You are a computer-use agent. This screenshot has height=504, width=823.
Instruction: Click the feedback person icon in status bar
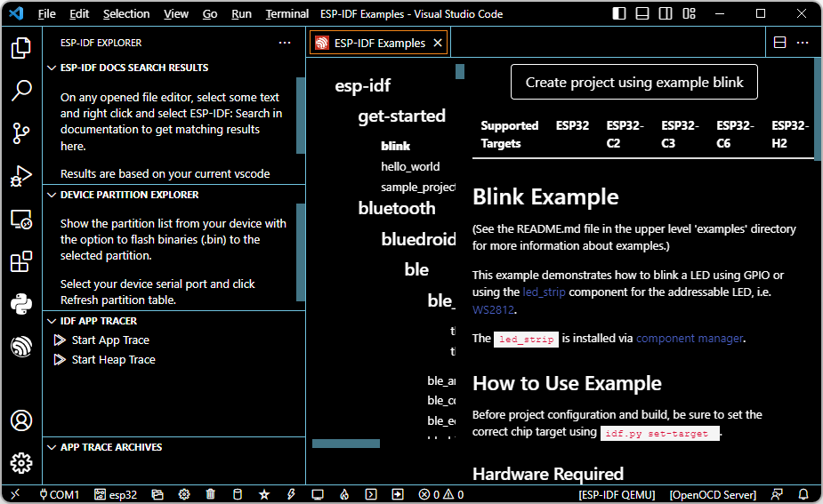click(777, 494)
